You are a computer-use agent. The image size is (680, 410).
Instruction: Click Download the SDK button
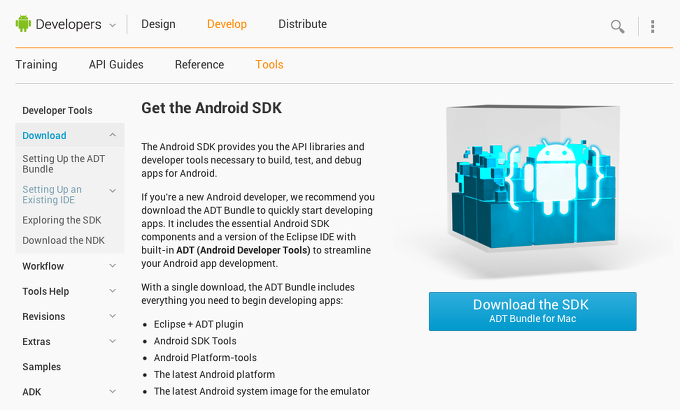(533, 312)
